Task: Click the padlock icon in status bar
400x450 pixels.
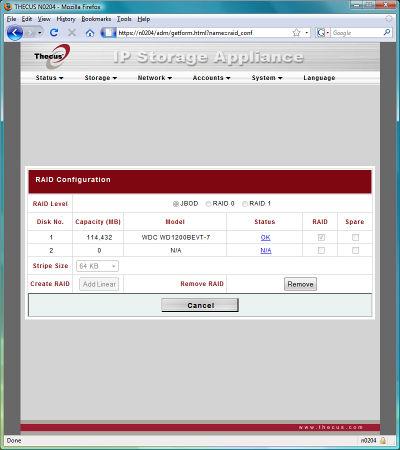Action: pyautogui.click(x=383, y=440)
